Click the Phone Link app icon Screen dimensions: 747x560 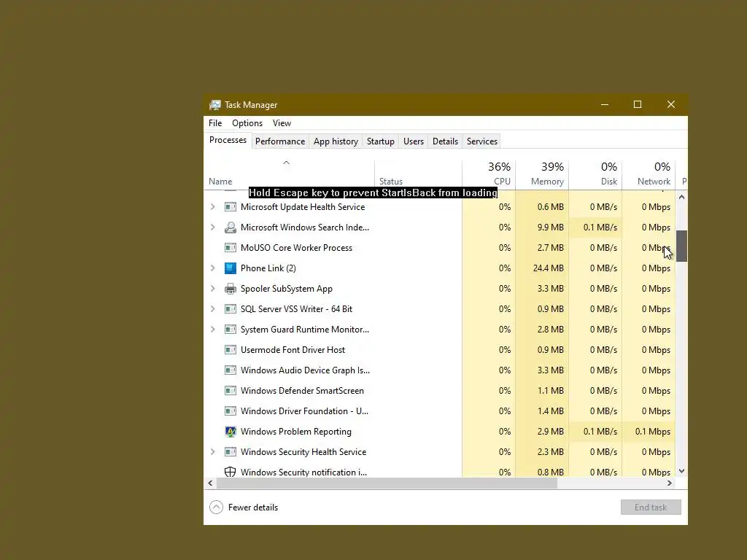230,268
